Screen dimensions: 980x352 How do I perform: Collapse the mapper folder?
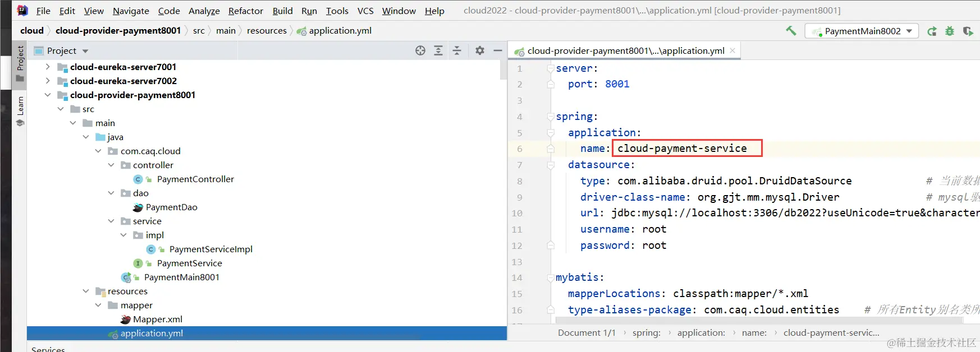click(98, 305)
